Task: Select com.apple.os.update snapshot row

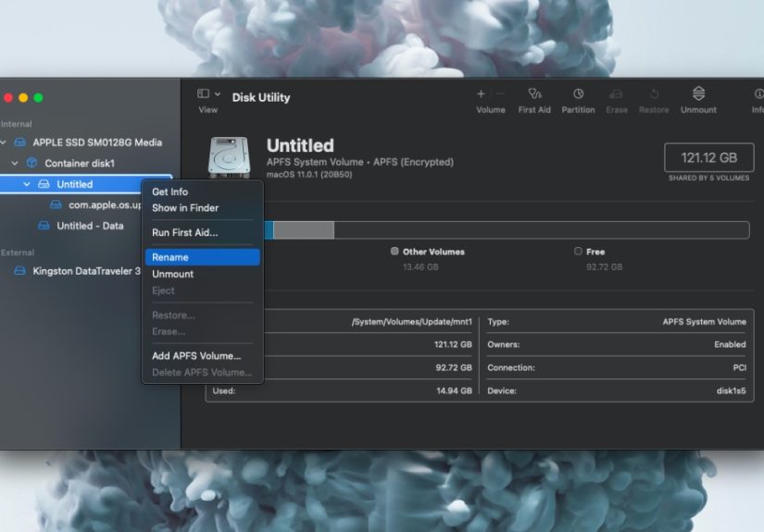Action: point(105,204)
